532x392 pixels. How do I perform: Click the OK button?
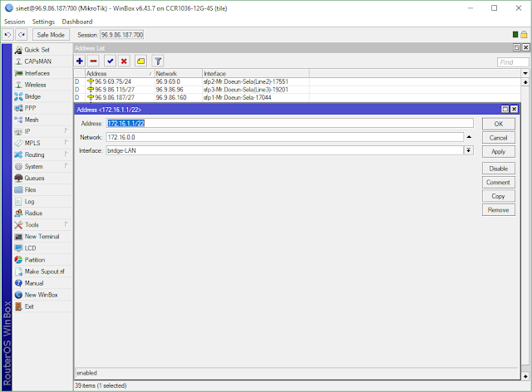pyautogui.click(x=499, y=124)
